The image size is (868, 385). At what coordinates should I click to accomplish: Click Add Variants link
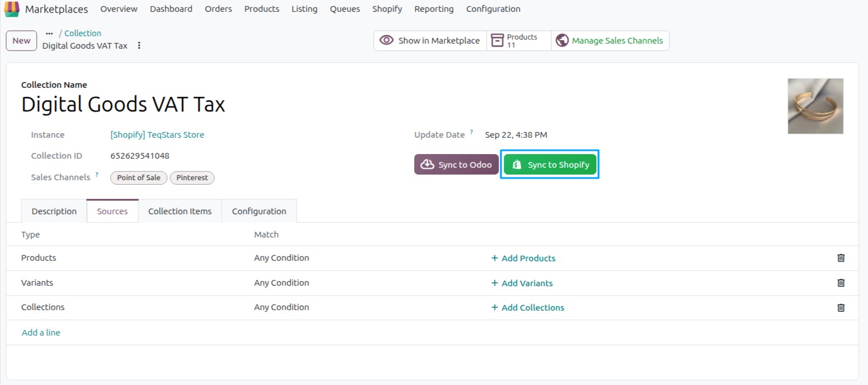pos(522,283)
